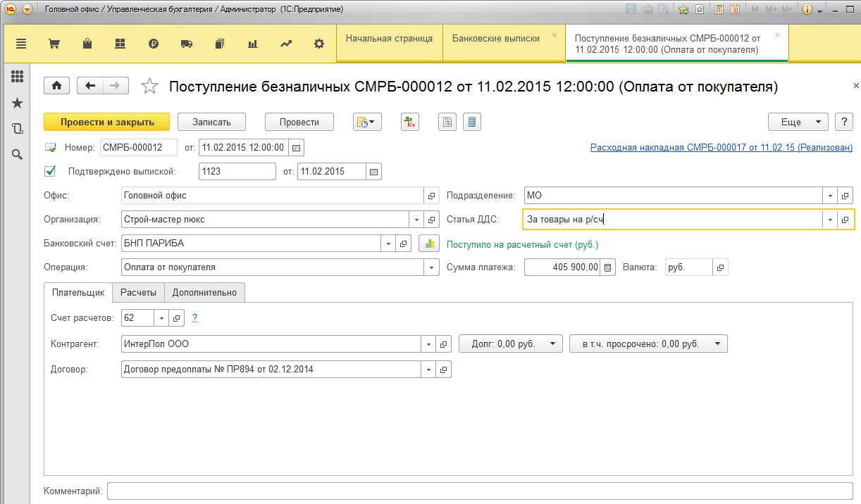
Task: Open the Контрагент ИнтерПол ООО record
Action: tap(443, 344)
